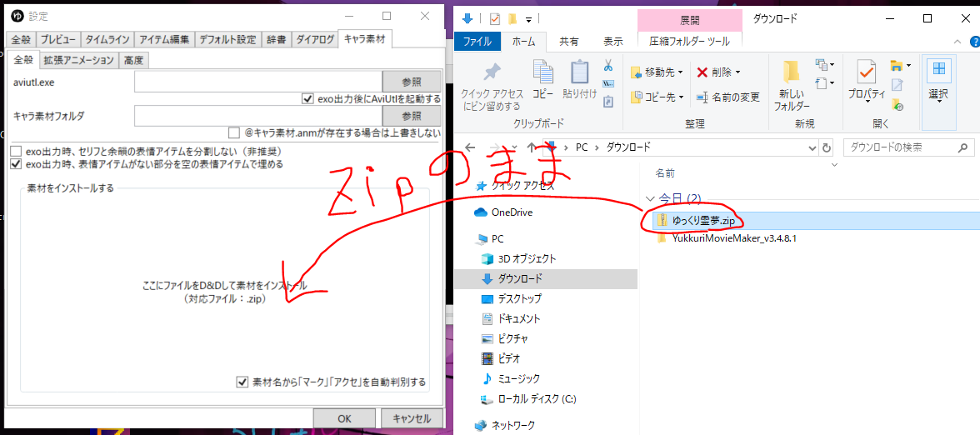Click the キャラ素材フォルダ path field
Screen dimensions: 980x435
tap(258, 116)
